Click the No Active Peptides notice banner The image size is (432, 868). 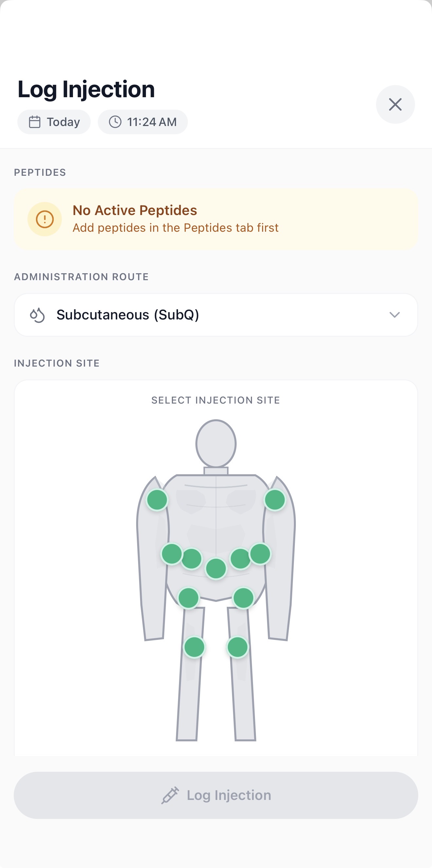coord(216,219)
